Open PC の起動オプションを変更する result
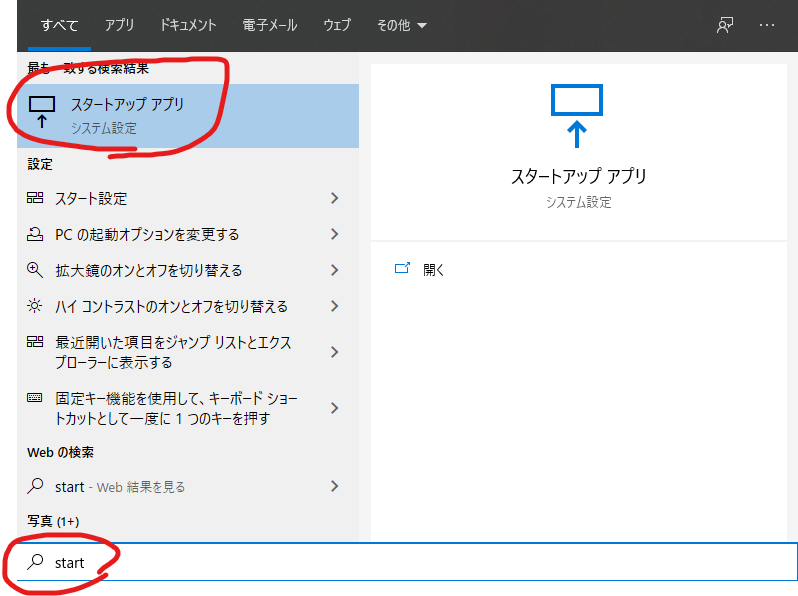Viewport: 798px width, 596px height. 188,234
